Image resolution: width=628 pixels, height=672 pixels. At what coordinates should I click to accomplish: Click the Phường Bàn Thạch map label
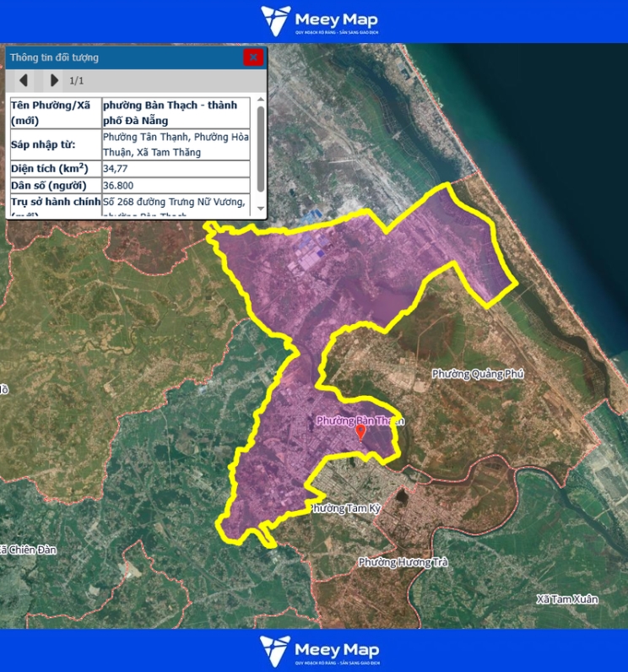(360, 420)
